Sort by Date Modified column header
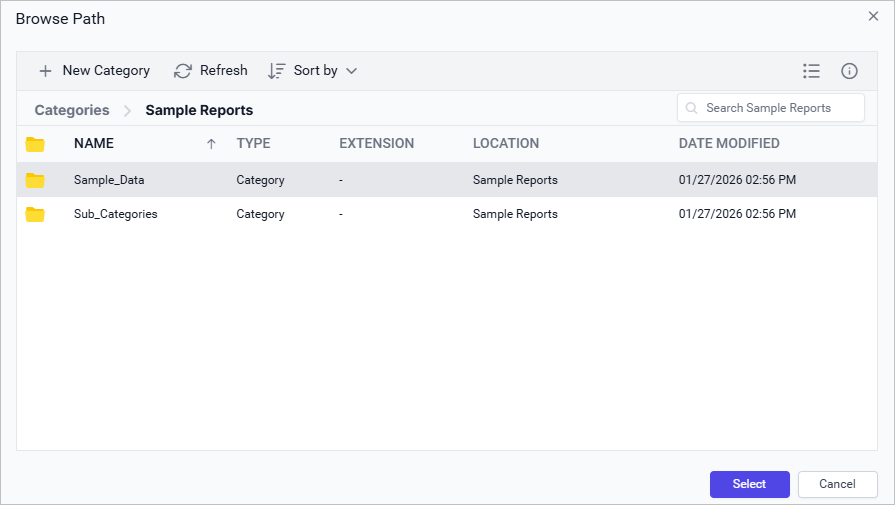The height and width of the screenshot is (505, 895). pyautogui.click(x=729, y=143)
